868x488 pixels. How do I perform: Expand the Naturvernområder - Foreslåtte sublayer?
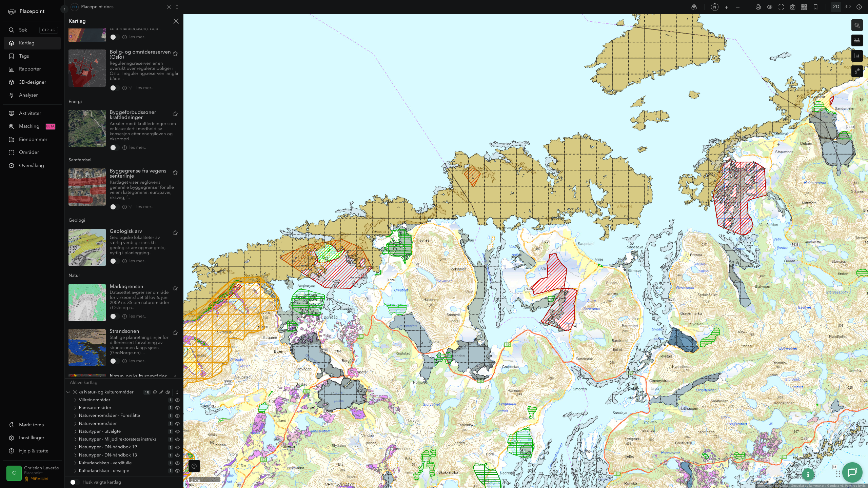75,416
